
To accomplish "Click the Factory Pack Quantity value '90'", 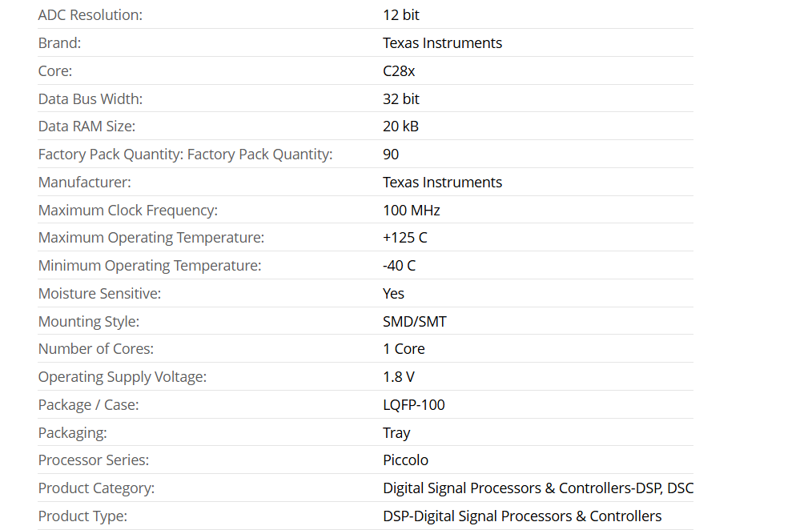I will [x=391, y=155].
